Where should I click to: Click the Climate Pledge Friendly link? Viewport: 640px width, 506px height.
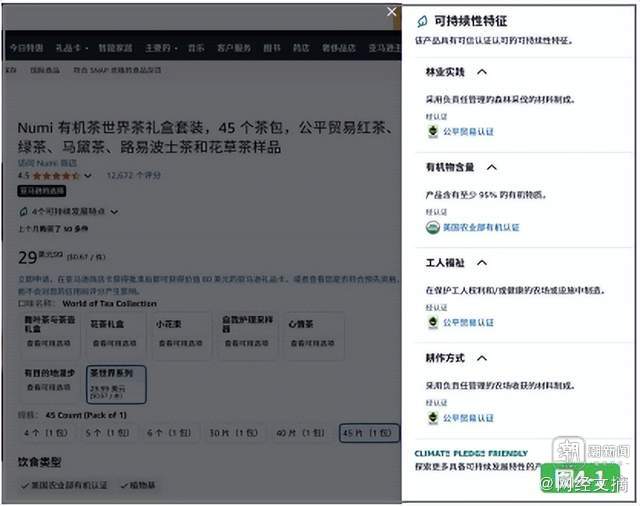click(x=471, y=453)
